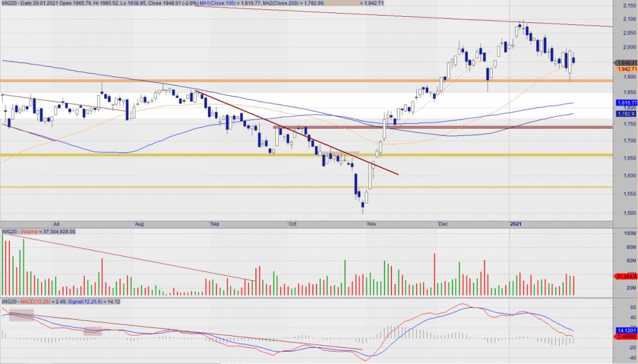Click the Sep label on the time axis
Screen dimensions: 638x364
click(x=216, y=222)
